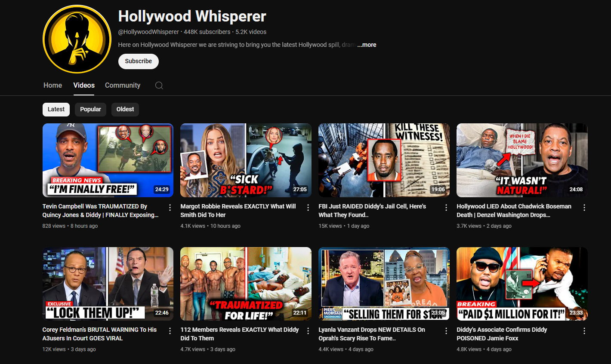This screenshot has width=611, height=364.
Task: Open Hollywood LIED About Chadwick Boseman title
Action: 514,211
